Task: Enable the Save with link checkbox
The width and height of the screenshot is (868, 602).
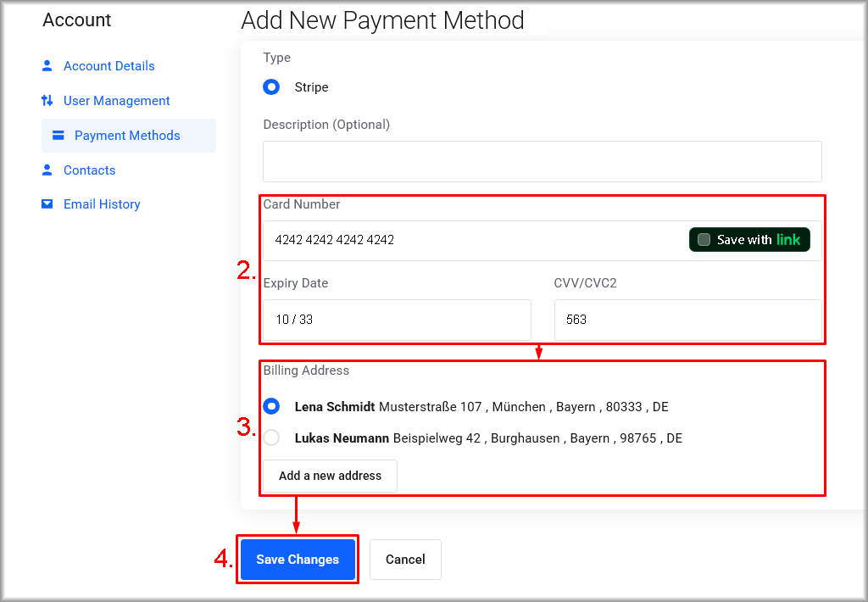Action: click(x=704, y=240)
